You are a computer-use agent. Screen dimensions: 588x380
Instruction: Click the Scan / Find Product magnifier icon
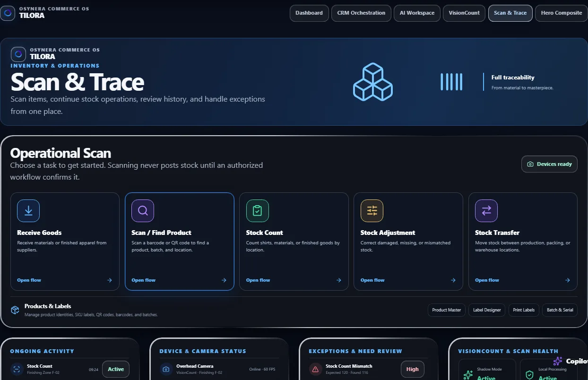[143, 211]
